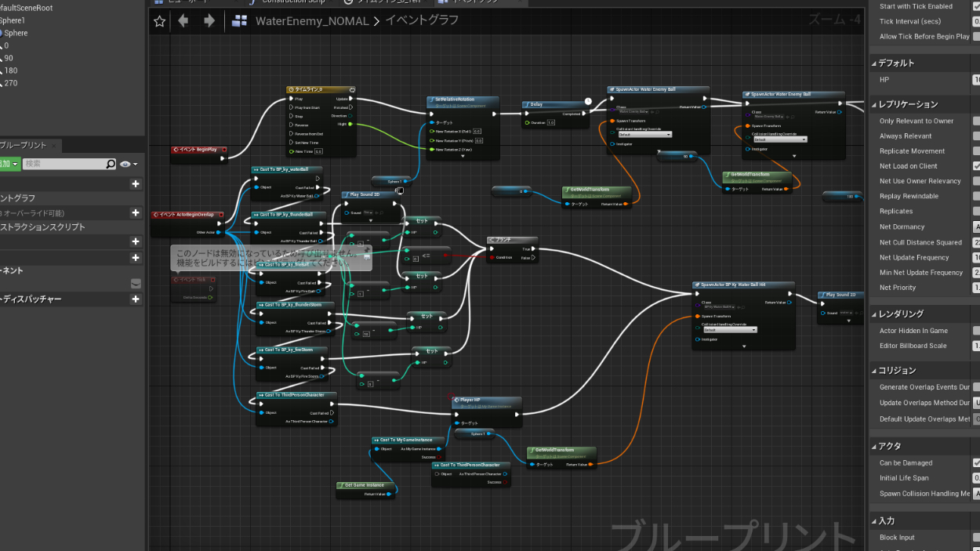
Task: Collapse the レプリケーション section
Action: pos(875,104)
